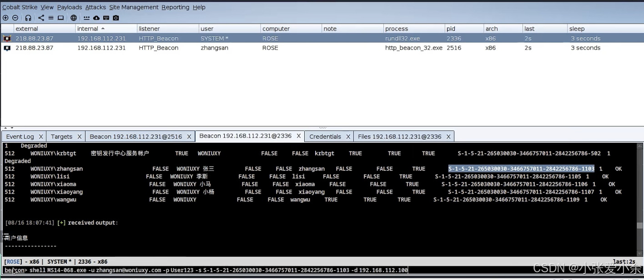Sort sessions by pid column
The height and width of the screenshot is (280, 644).
[464, 29]
